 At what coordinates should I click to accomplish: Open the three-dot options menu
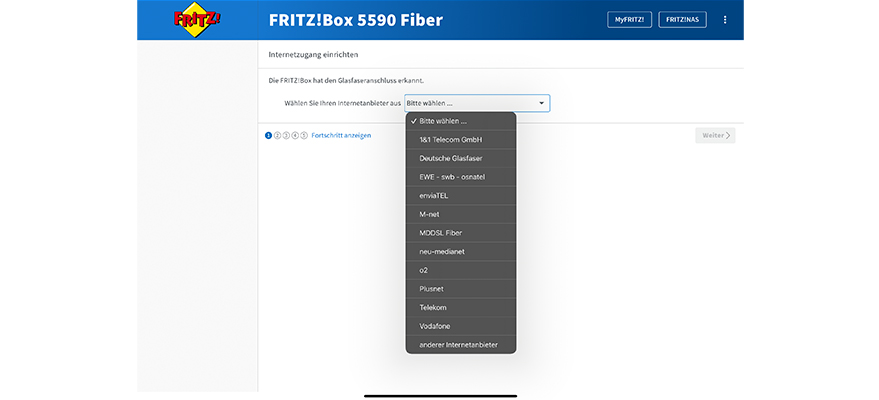725,20
